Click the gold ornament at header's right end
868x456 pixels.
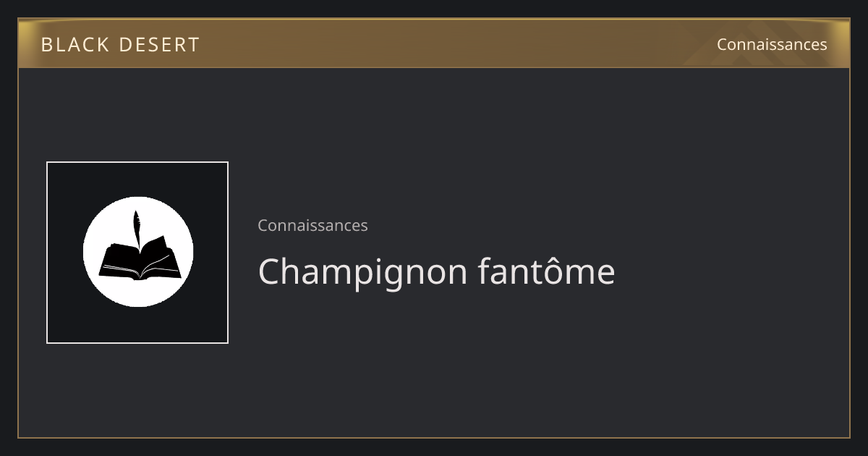coord(839,43)
